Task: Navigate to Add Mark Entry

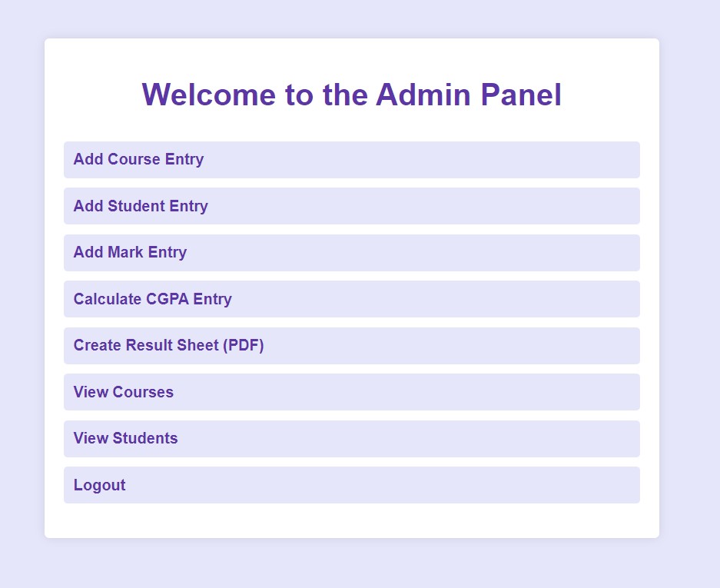Action: point(351,252)
